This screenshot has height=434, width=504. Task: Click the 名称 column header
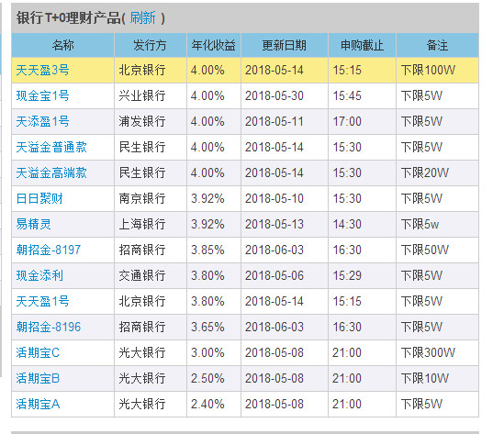click(x=63, y=45)
